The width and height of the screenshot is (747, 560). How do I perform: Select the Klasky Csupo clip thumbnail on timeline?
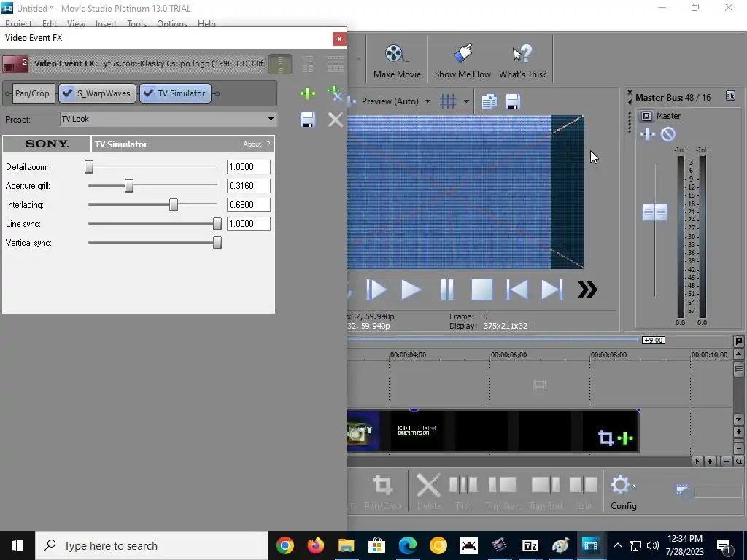click(417, 430)
